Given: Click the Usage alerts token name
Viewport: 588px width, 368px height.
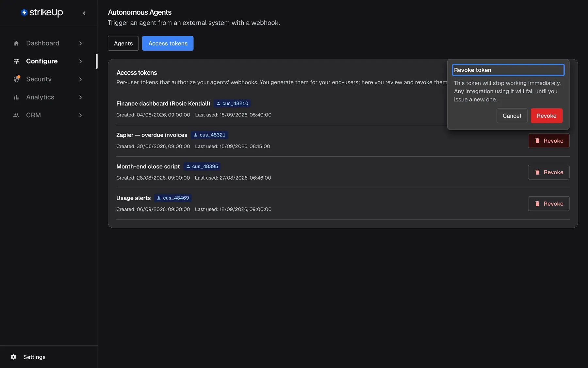Looking at the screenshot, I should point(134,198).
